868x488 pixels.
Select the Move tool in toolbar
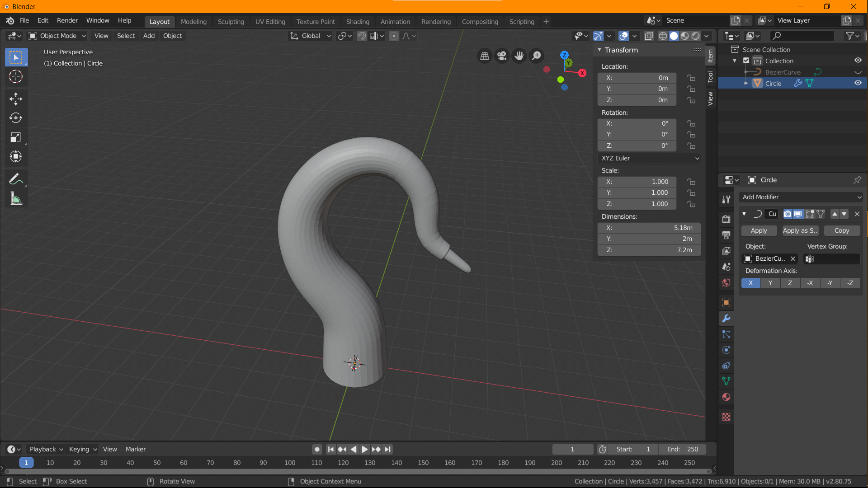(16, 99)
